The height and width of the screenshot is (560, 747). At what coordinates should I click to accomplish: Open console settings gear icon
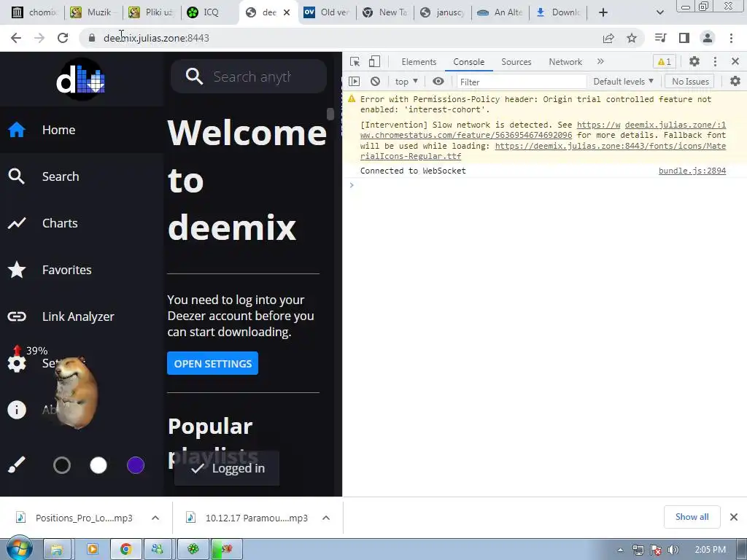[x=735, y=82]
